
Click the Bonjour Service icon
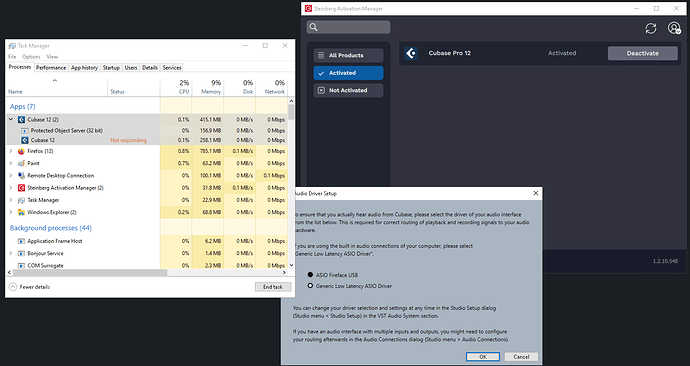point(21,253)
